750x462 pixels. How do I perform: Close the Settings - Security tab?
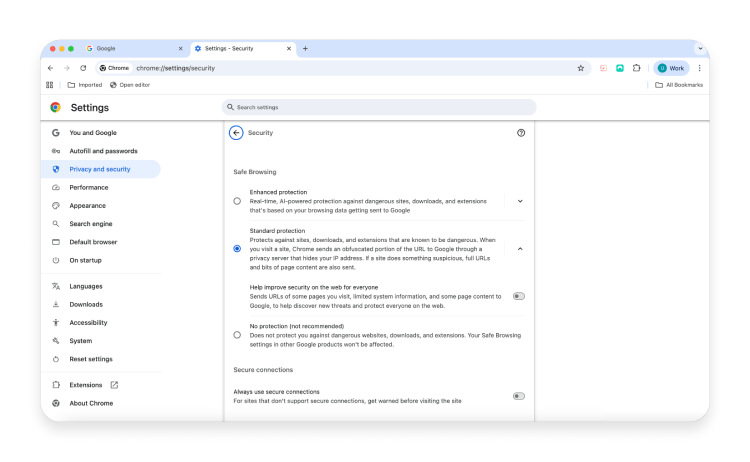[288, 48]
